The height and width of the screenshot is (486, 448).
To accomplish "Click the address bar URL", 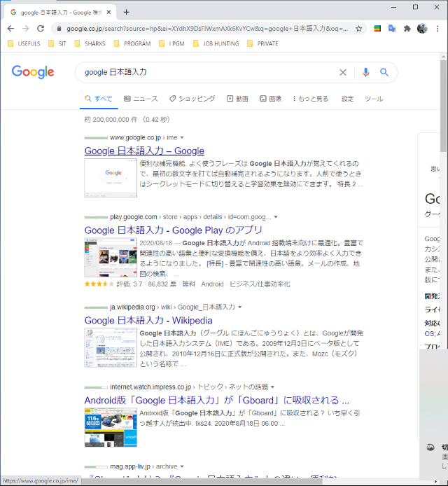I will (207, 29).
